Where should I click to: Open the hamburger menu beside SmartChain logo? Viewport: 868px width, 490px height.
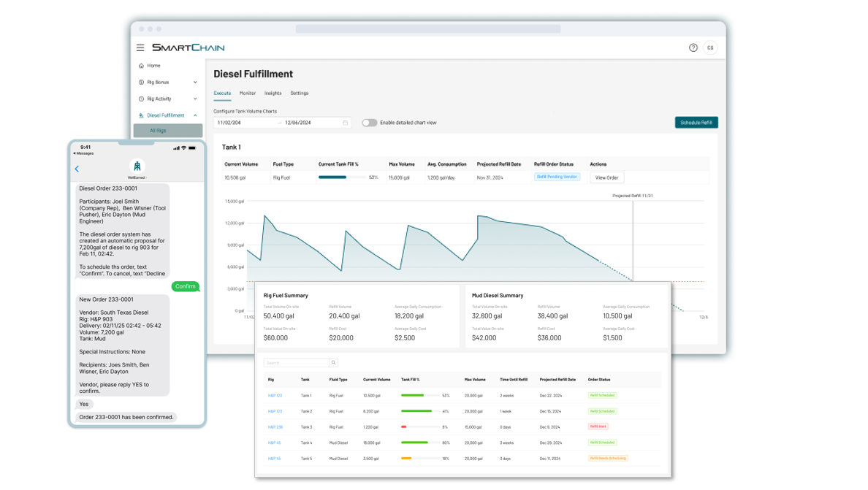tap(140, 47)
